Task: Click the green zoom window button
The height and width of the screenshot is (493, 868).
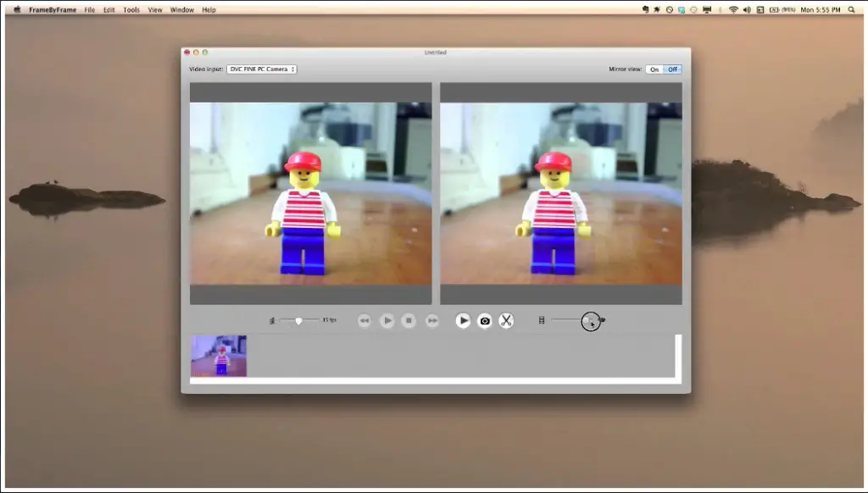Action: (205, 52)
